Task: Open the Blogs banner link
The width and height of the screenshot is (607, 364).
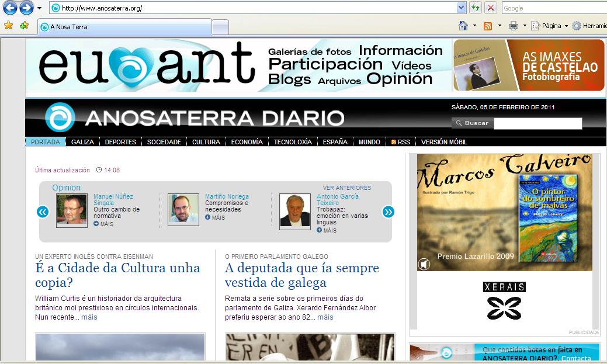Action: pyautogui.click(x=290, y=79)
